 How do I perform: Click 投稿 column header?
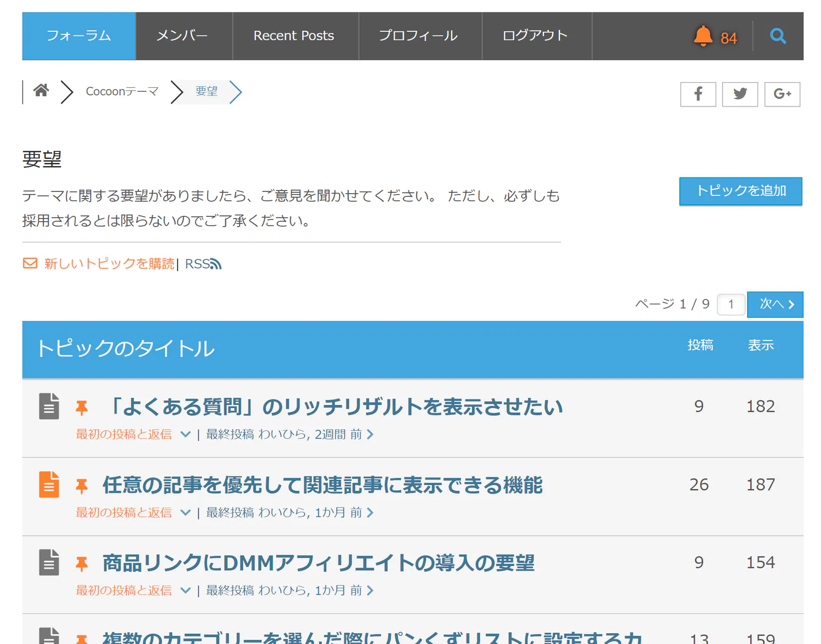[700, 345]
